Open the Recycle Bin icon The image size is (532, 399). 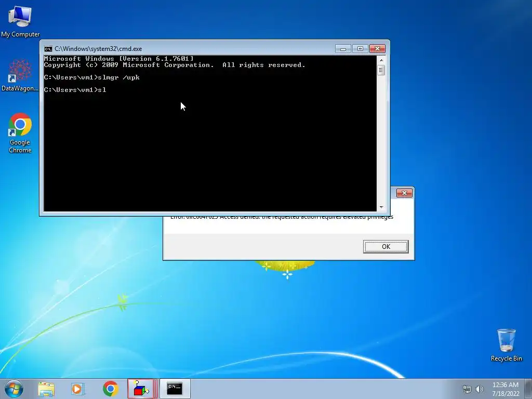[x=506, y=345]
